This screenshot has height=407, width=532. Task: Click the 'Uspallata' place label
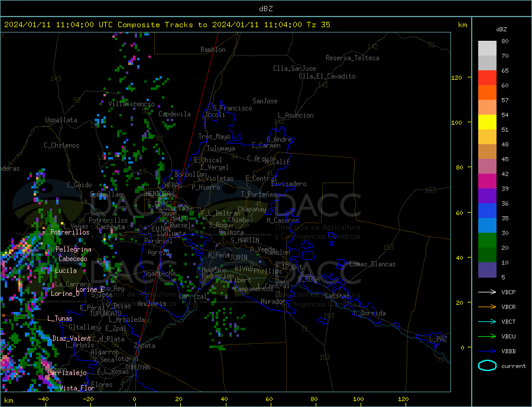click(x=61, y=120)
